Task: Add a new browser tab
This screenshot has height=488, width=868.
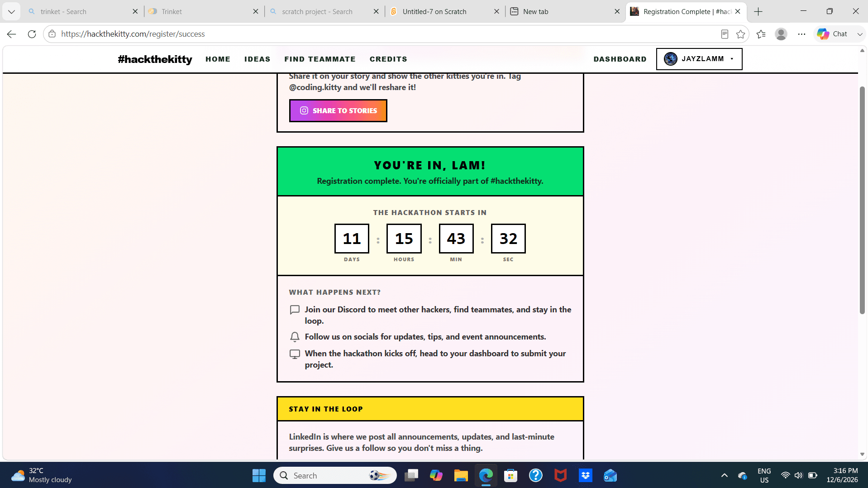Action: pyautogui.click(x=758, y=12)
